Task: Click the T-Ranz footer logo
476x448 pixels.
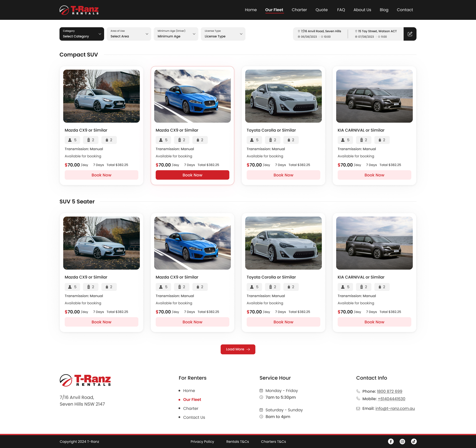Action: [x=85, y=380]
